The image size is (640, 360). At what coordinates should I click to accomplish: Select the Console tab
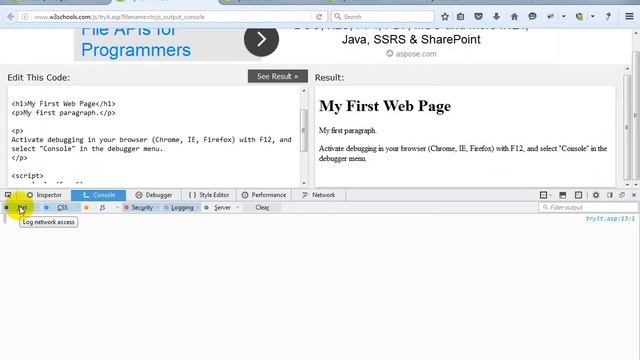coord(98,195)
